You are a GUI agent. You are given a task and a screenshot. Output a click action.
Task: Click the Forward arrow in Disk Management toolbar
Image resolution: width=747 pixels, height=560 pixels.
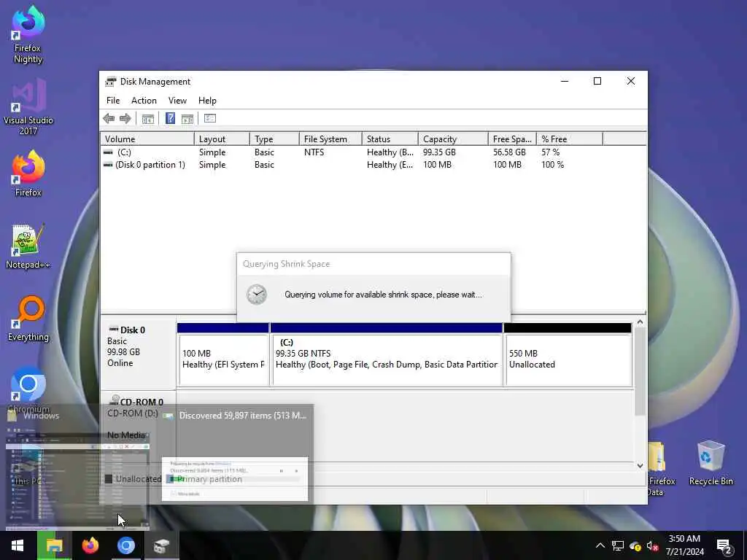coord(125,119)
